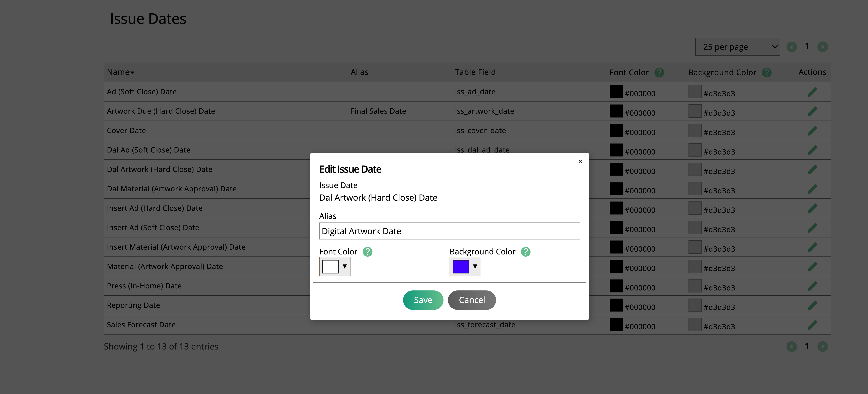Select the Final Sales Date alias cell
868x394 pixels.
tap(378, 111)
